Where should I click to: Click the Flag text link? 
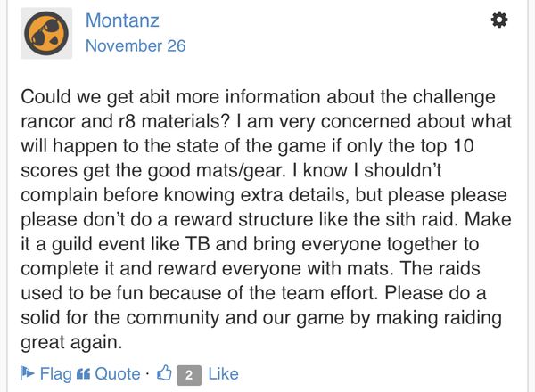55,374
